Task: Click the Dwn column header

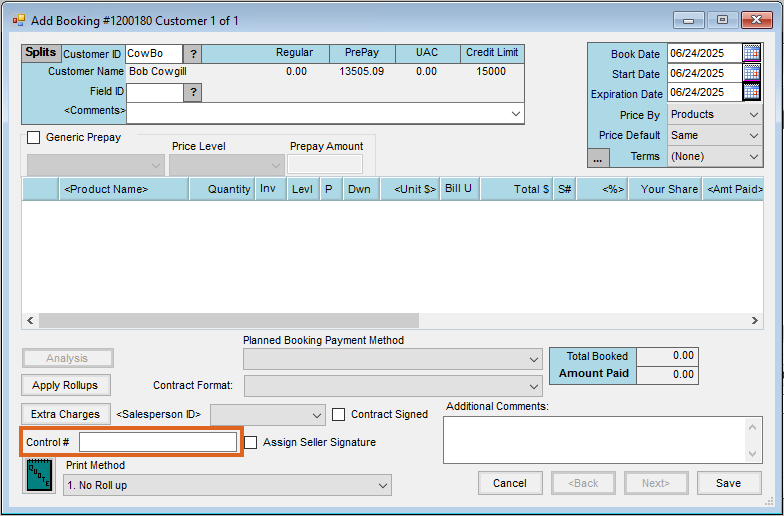Action: pos(362,189)
